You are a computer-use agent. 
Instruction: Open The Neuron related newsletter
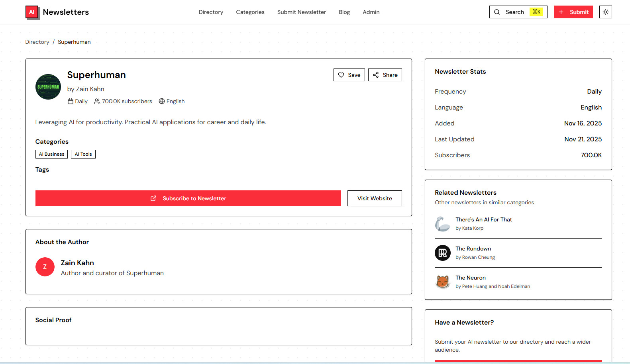click(471, 278)
